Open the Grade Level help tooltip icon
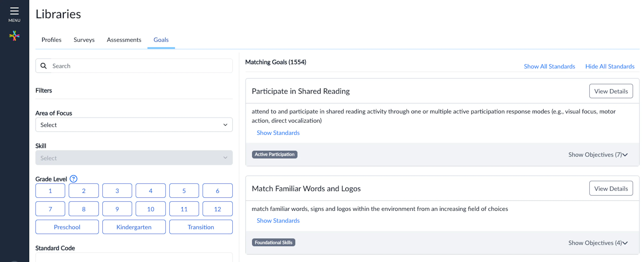644x262 pixels. click(x=73, y=179)
